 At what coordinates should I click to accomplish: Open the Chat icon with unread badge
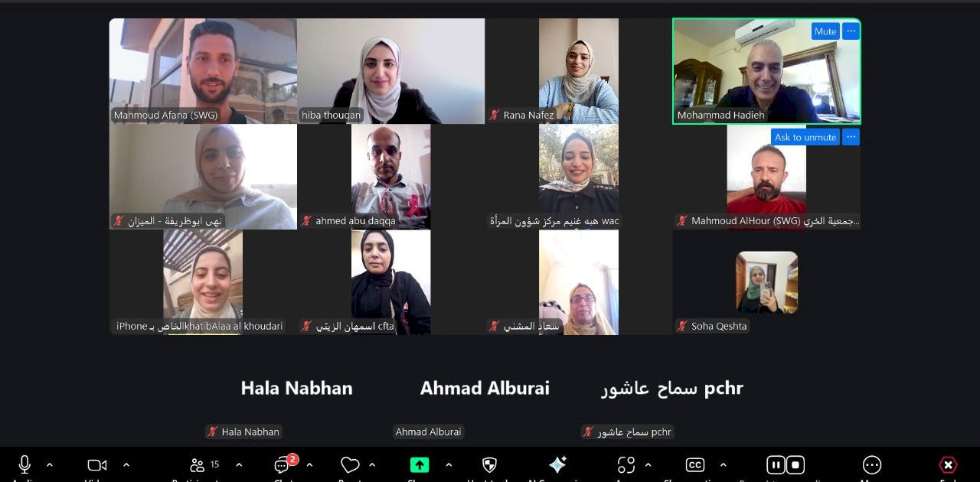click(283, 464)
